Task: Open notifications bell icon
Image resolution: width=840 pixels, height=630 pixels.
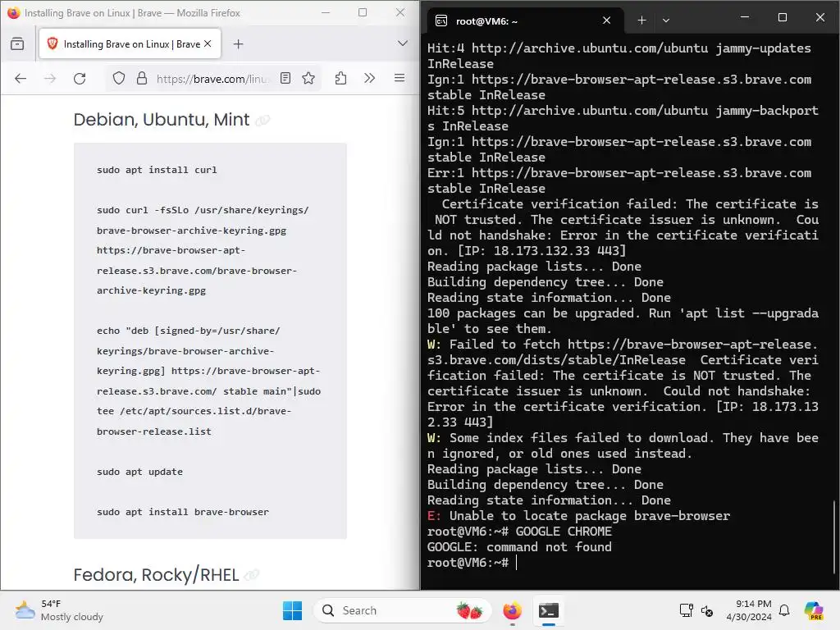Action: [784, 610]
